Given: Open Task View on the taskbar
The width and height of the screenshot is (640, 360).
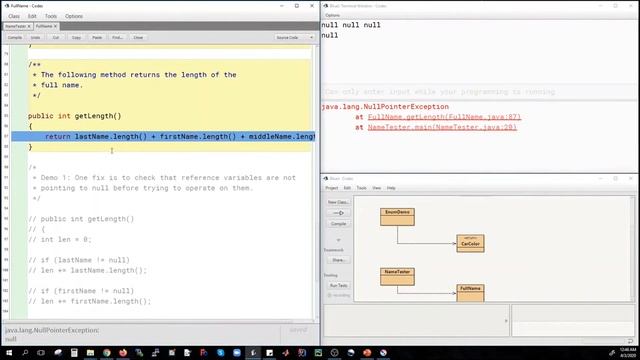Looking at the screenshot, I should (41, 353).
